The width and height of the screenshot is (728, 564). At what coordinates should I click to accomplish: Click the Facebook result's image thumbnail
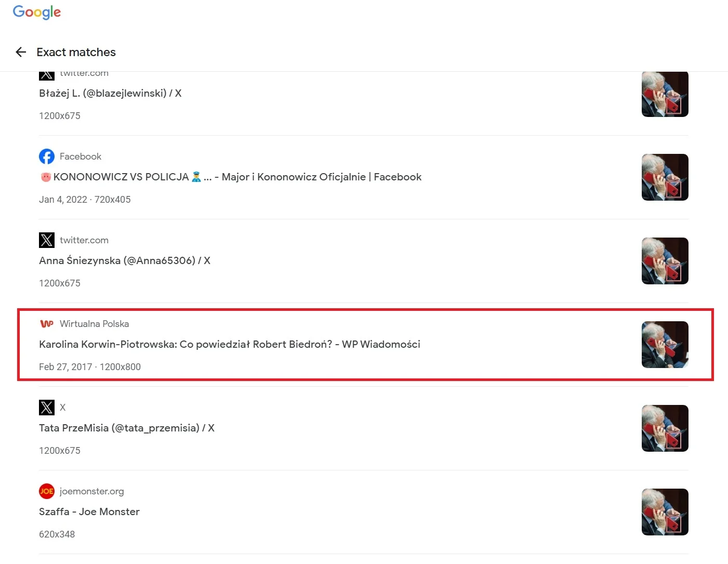[x=665, y=177]
